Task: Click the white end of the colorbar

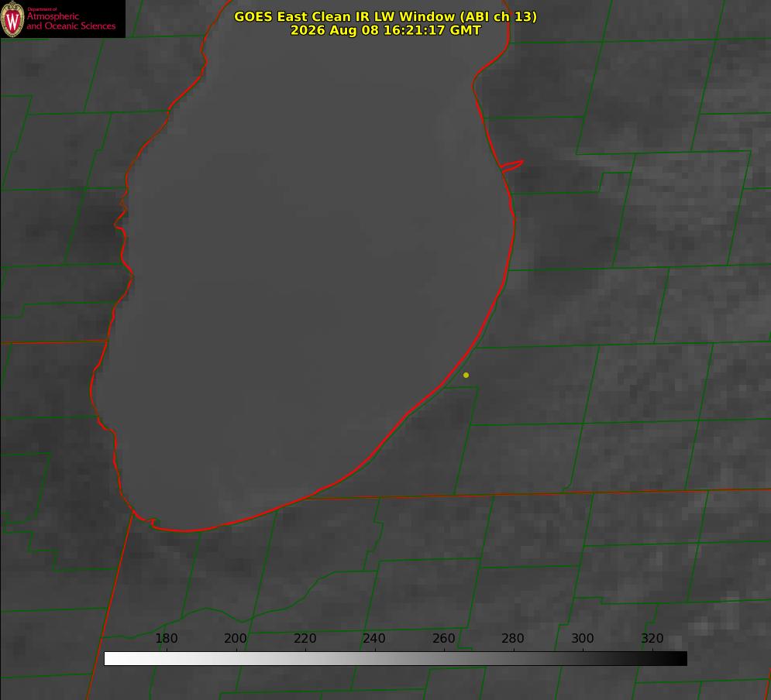Action: click(x=112, y=658)
